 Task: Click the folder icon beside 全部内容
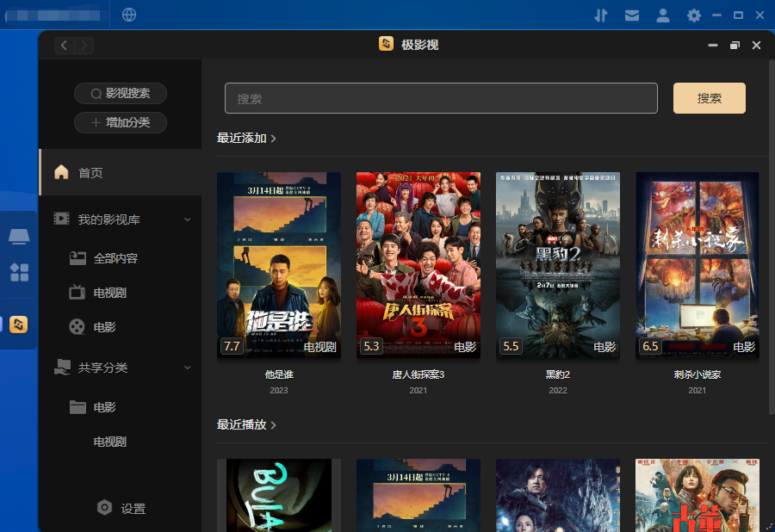77,258
